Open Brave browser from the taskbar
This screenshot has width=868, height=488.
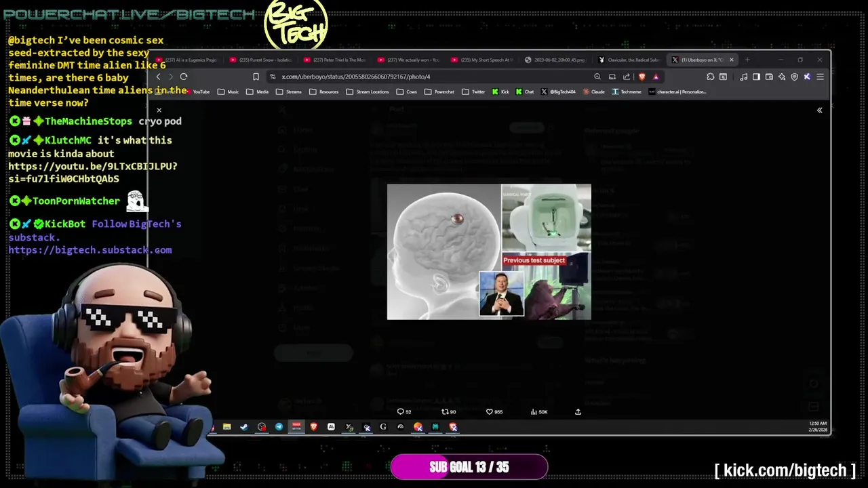313,427
